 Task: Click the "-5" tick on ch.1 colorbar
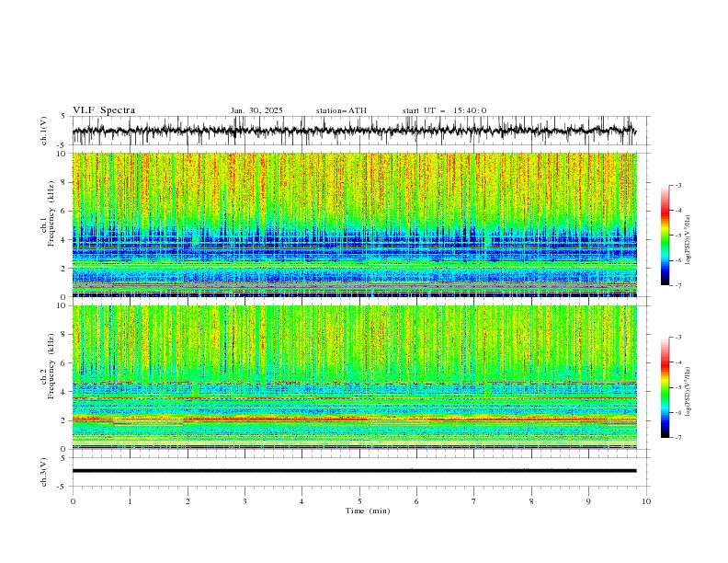(x=677, y=236)
